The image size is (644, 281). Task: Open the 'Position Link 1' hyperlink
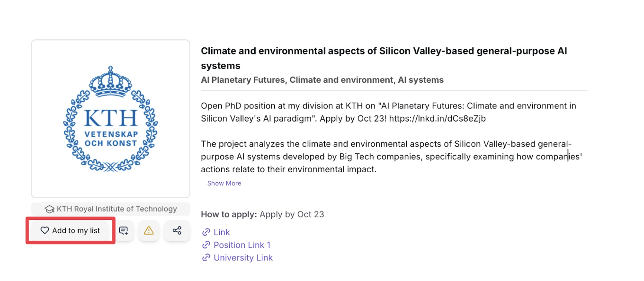[242, 245]
